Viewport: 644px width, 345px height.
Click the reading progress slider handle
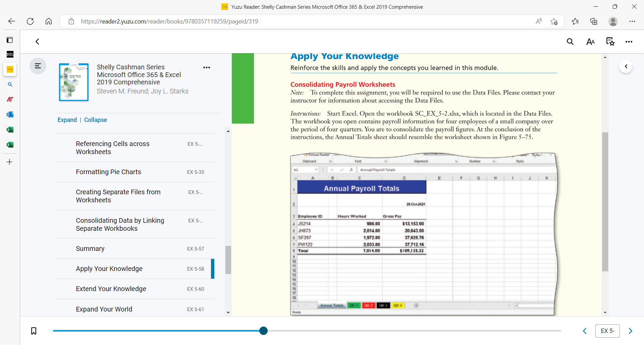264,331
